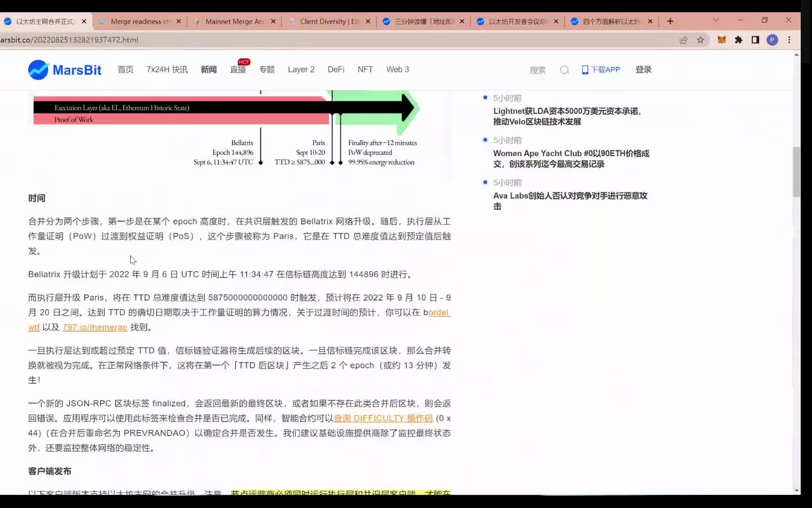Image resolution: width=812 pixels, height=508 pixels.
Task: Open 7x24H 快讯 section
Action: 167,70
